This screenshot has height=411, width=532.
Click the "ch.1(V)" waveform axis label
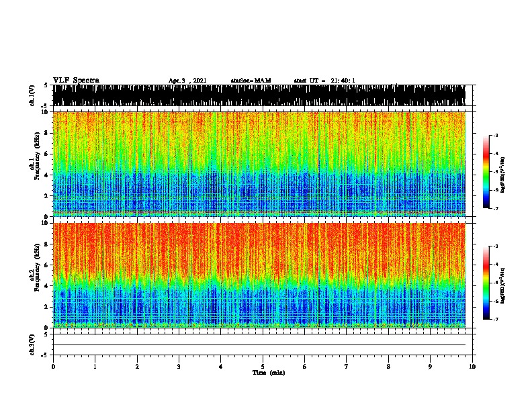[x=32, y=95]
